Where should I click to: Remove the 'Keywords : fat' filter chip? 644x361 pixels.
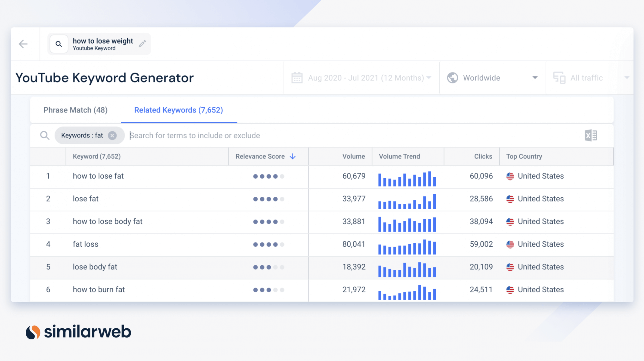(112, 135)
